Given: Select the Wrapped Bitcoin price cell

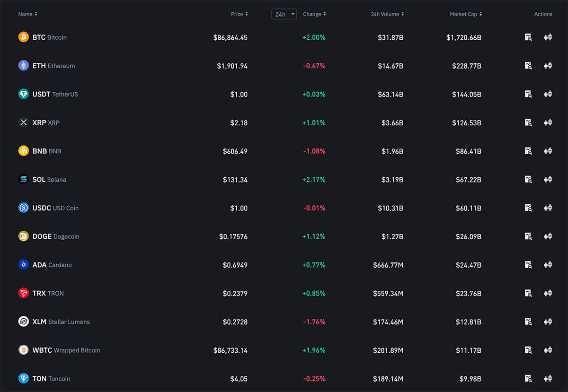Looking at the screenshot, I should coord(230,350).
